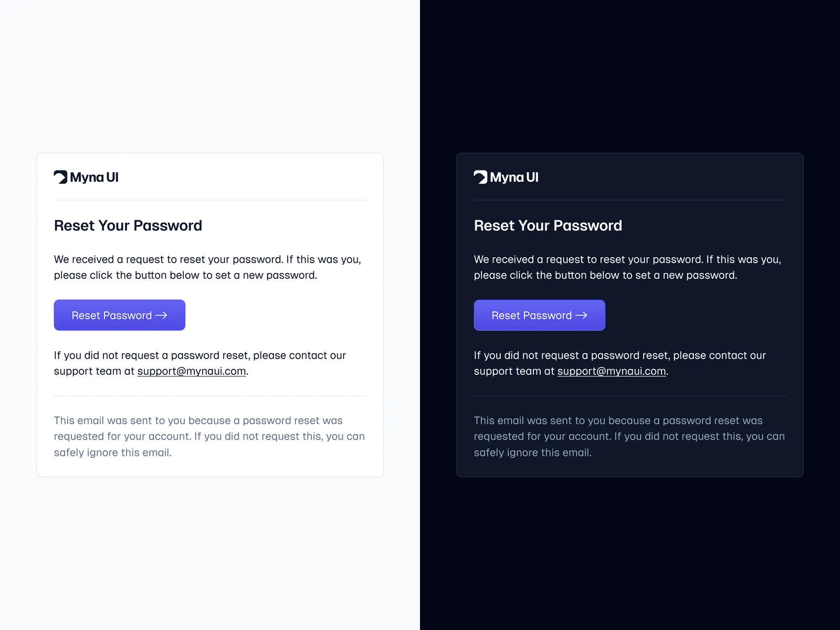Image resolution: width=840 pixels, height=630 pixels.
Task: Click "If you did not request" text, dark card
Action: point(619,355)
